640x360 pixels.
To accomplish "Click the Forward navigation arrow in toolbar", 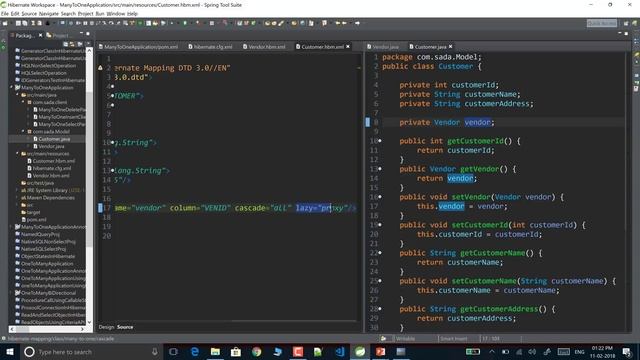I will click(x=357, y=23).
